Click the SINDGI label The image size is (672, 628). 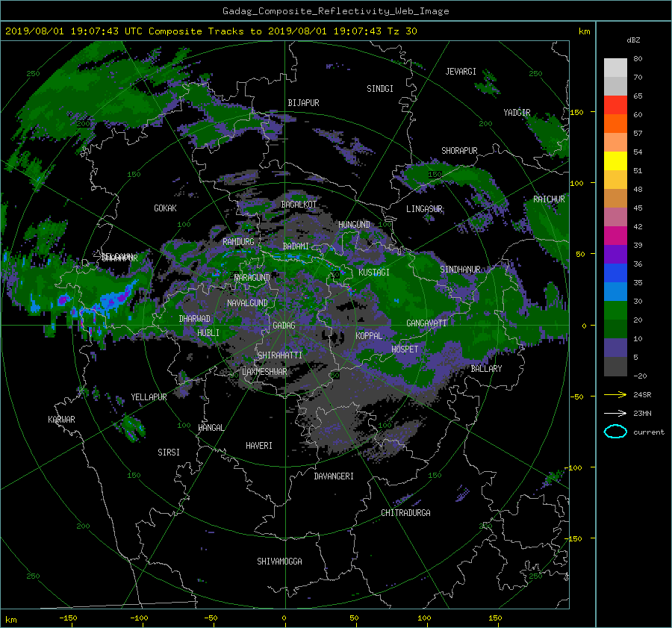pyautogui.click(x=380, y=89)
